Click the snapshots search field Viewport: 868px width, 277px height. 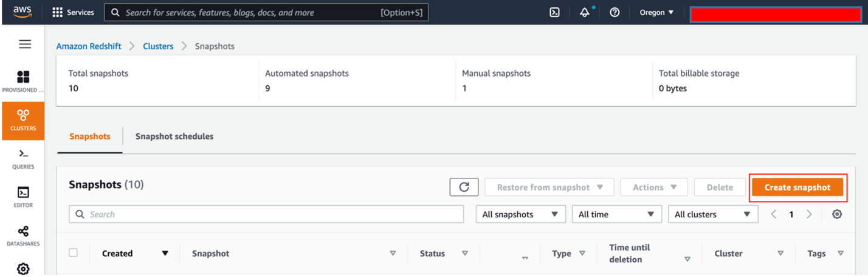[266, 214]
